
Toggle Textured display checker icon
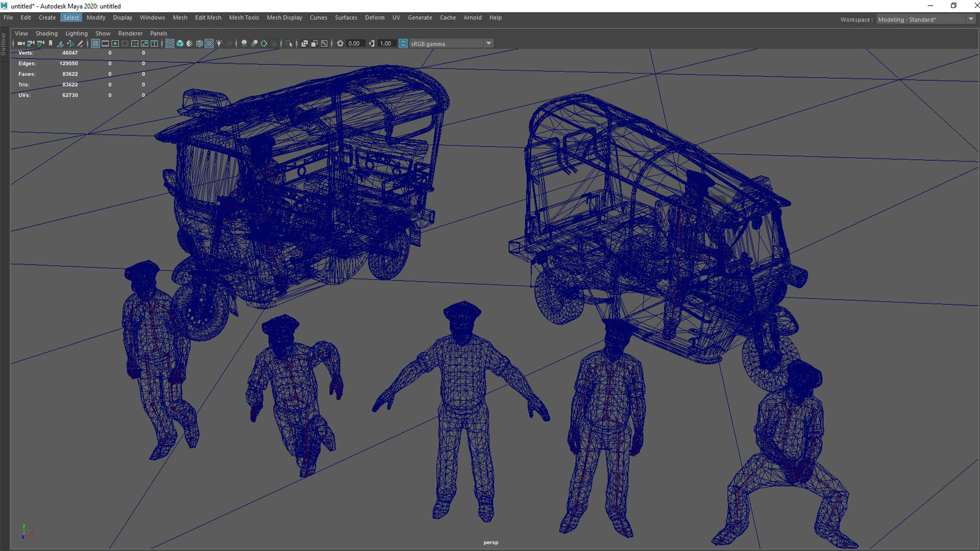[x=209, y=43]
